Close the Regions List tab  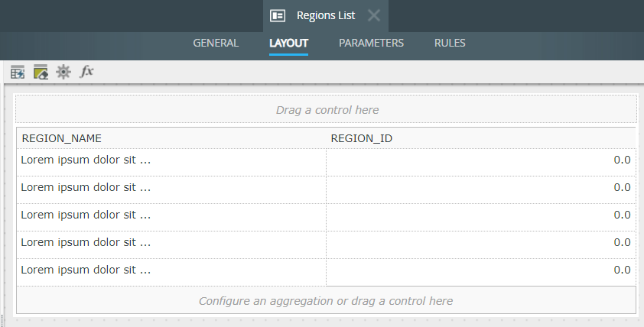click(x=373, y=15)
